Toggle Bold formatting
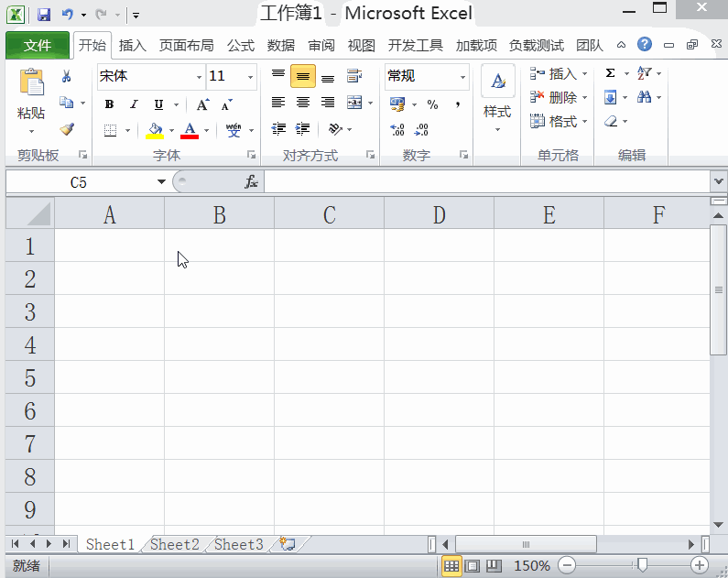This screenshot has width=728, height=578. (x=110, y=104)
